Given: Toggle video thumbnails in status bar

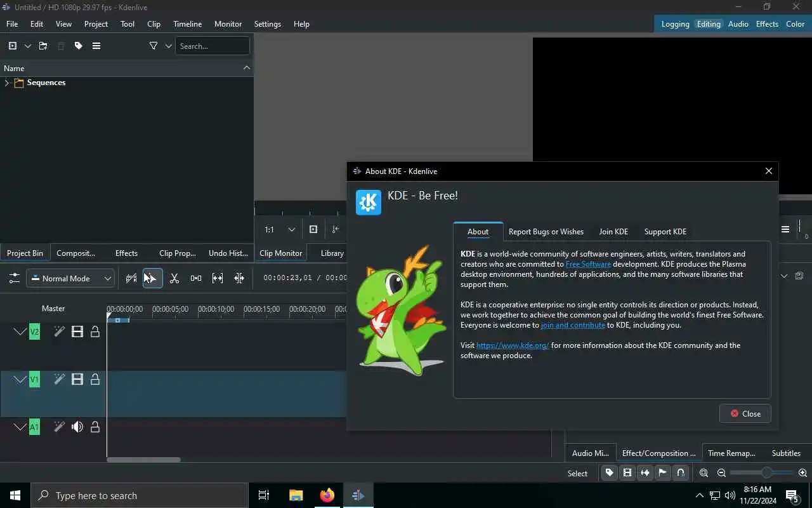Looking at the screenshot, I should pos(627,472).
